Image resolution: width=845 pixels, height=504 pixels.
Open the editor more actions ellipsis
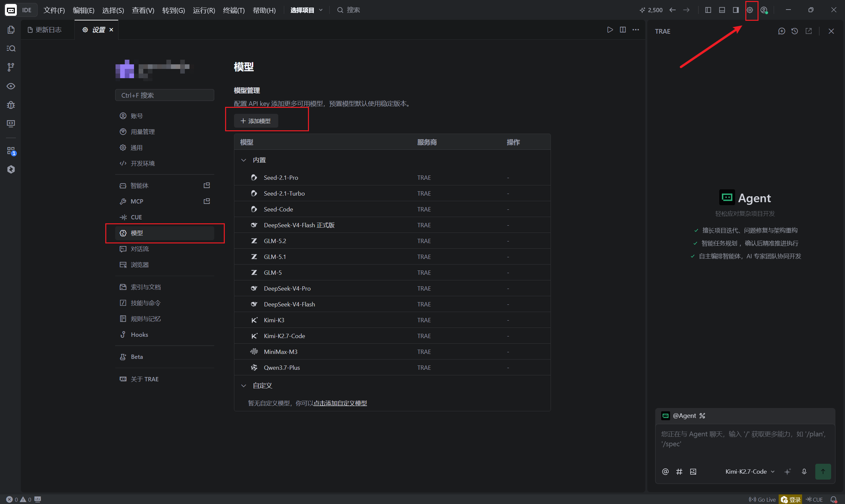pyautogui.click(x=636, y=30)
